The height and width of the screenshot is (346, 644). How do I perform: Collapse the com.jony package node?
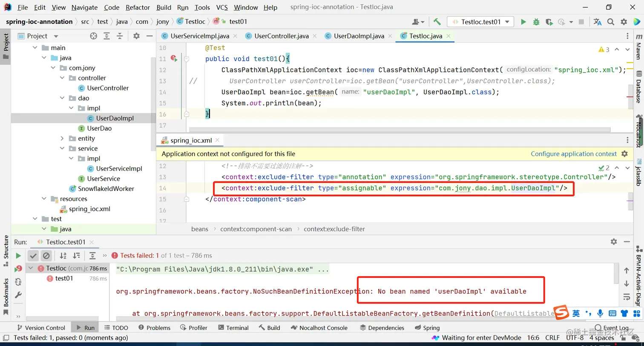[53, 68]
